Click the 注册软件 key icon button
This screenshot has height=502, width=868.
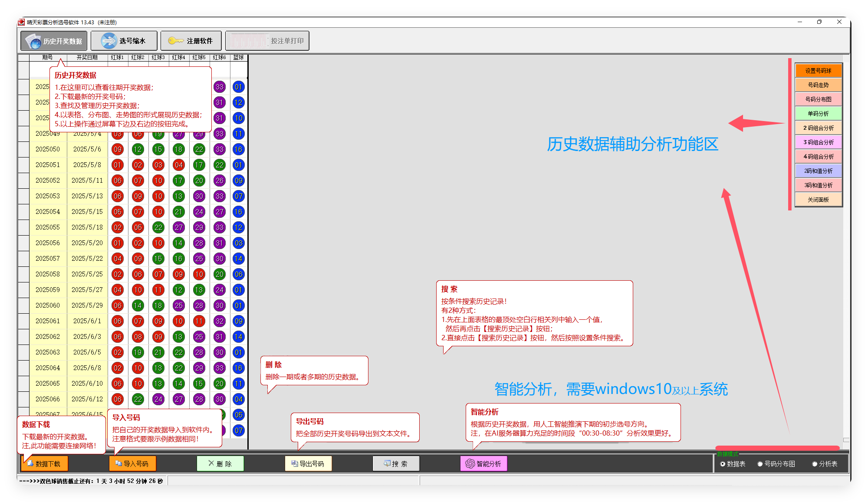(191, 41)
